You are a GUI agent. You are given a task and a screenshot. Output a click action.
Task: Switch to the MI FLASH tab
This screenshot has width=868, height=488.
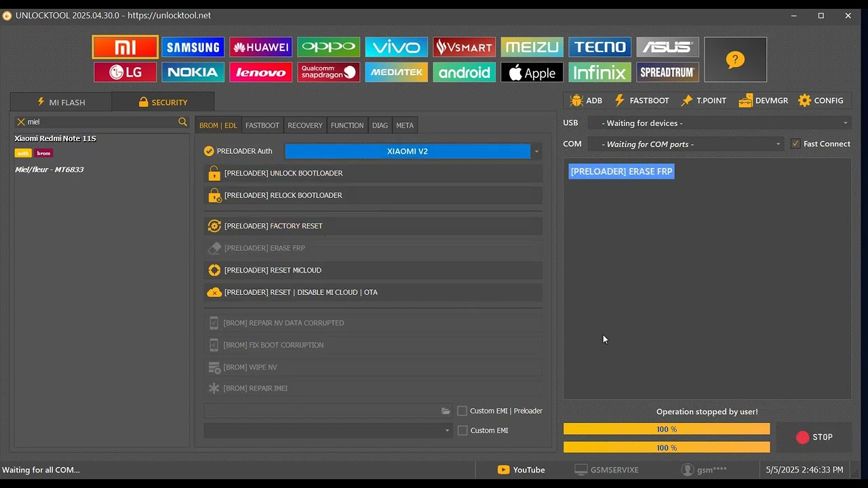61,102
